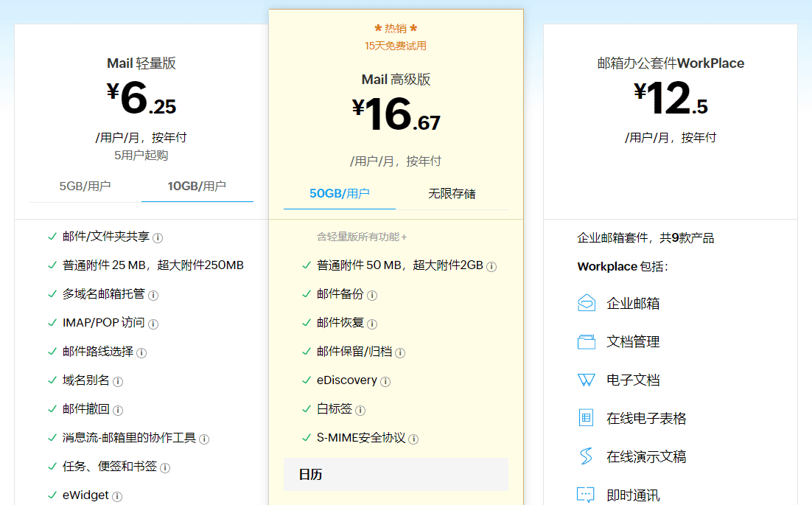Screen dimensions: 812x505
Task: Click the Mail 高级版 plan title
Action: click(x=396, y=79)
